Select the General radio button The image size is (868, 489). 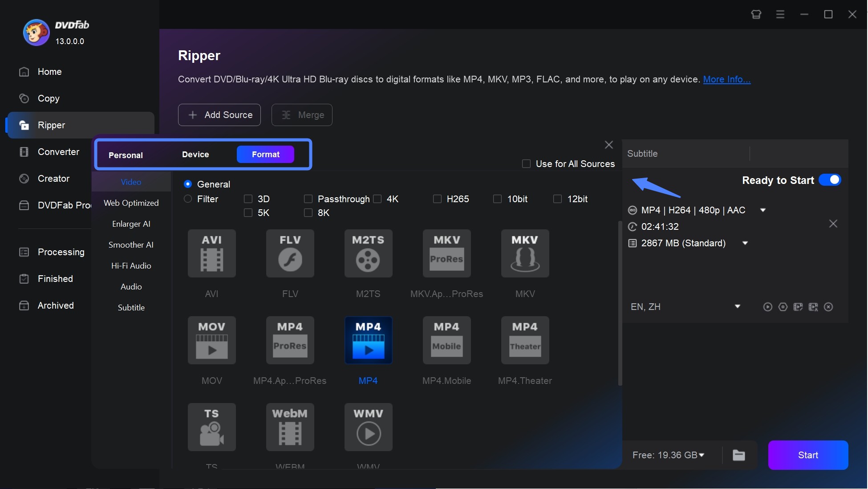click(x=188, y=183)
